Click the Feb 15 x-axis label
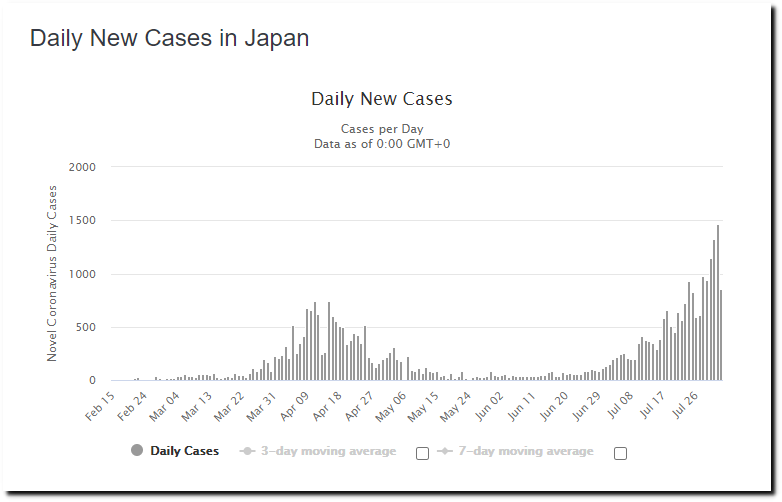The width and height of the screenshot is (782, 502). [x=100, y=402]
